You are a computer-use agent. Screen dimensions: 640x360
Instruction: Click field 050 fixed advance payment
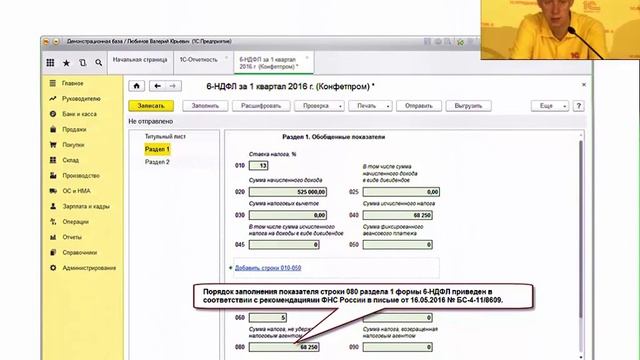pyautogui.click(x=398, y=244)
